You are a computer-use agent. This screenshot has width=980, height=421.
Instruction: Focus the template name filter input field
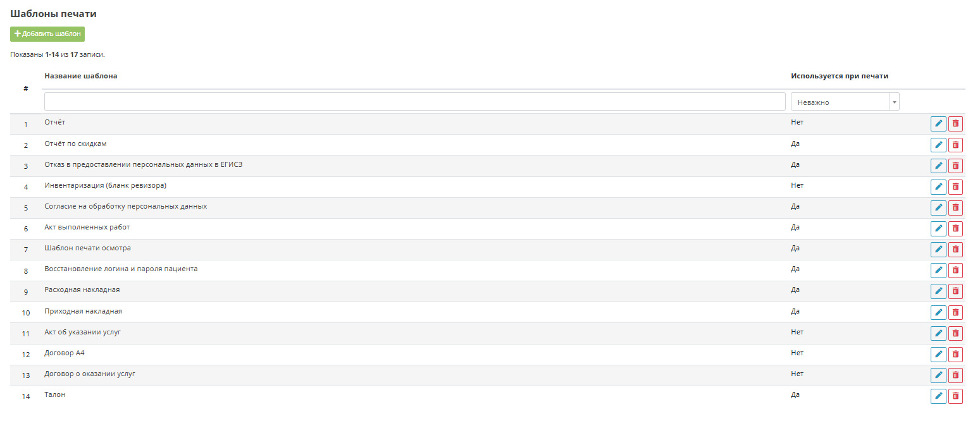(414, 102)
